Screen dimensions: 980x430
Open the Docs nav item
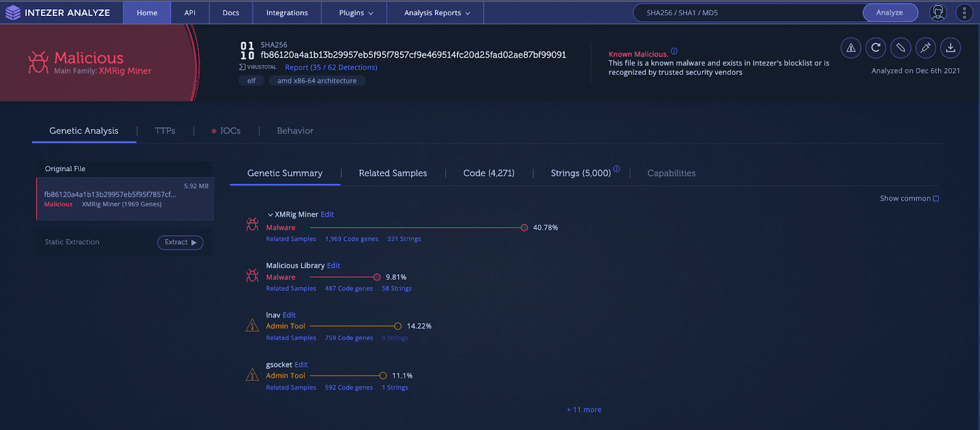pyautogui.click(x=231, y=12)
